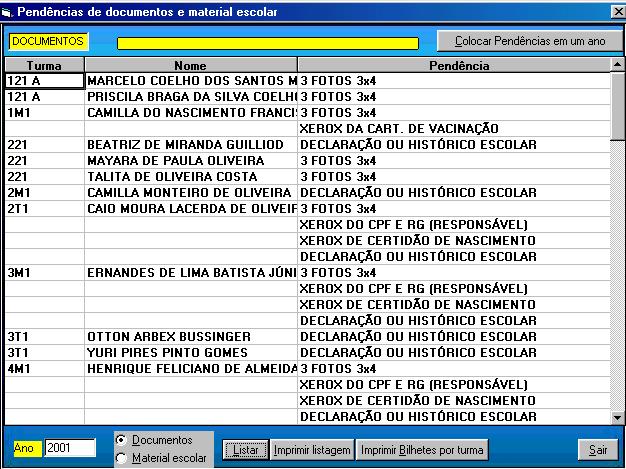Select OTTON ARBEX BUSSINGER in the list
626x469 pixels.
(x=190, y=336)
